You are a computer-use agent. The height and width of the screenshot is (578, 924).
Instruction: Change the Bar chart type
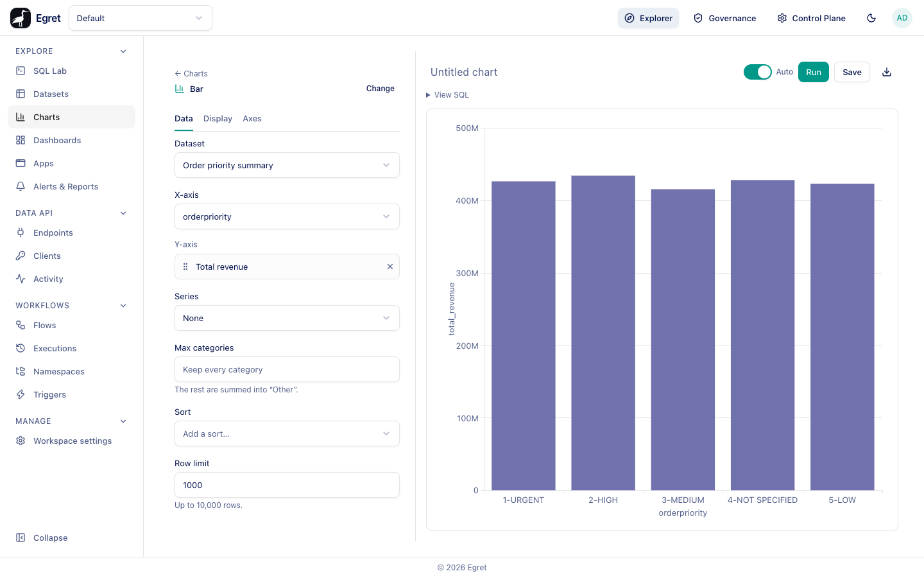pyautogui.click(x=381, y=89)
